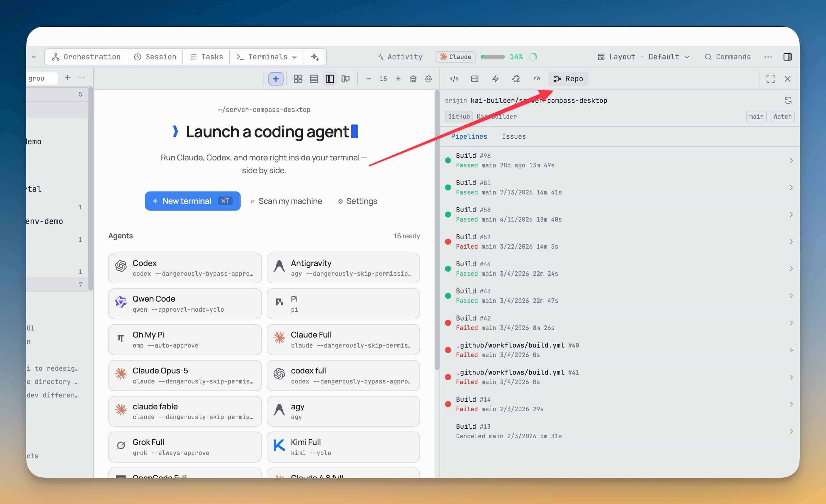Open the Tasks tab
826x504 pixels.
pyautogui.click(x=206, y=57)
